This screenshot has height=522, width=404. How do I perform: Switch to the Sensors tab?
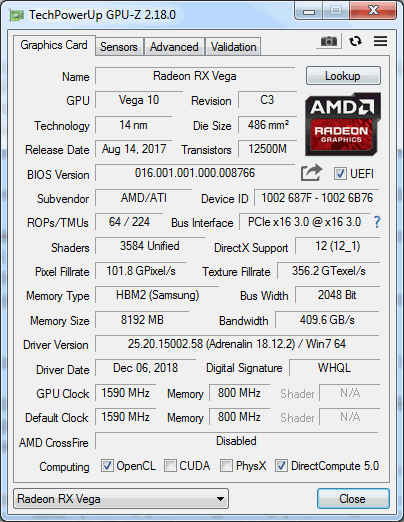tap(119, 47)
